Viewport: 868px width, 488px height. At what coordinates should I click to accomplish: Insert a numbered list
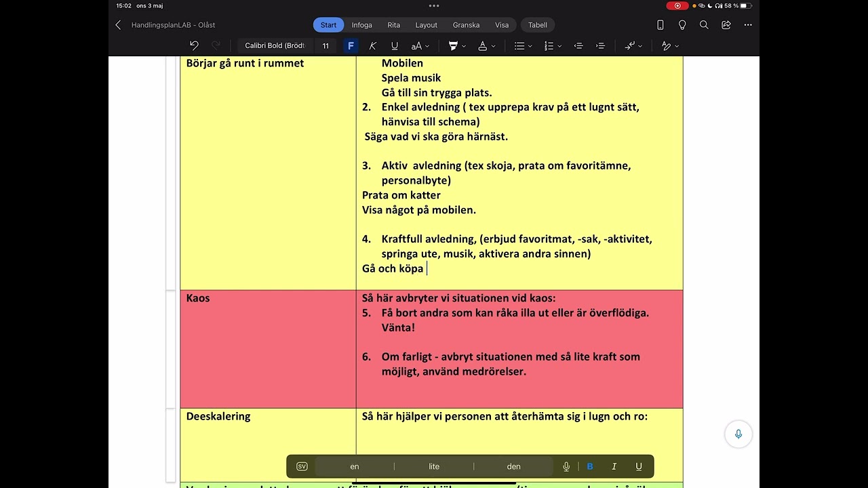point(549,45)
